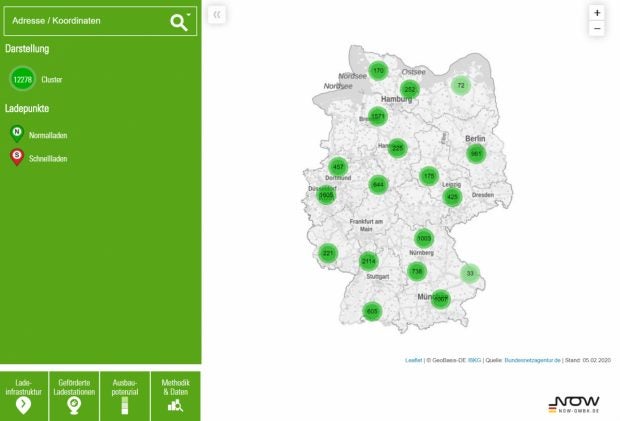The width and height of the screenshot is (620, 421).
Task: Open the Ladeinfrastruktur tab
Action: 25,395
